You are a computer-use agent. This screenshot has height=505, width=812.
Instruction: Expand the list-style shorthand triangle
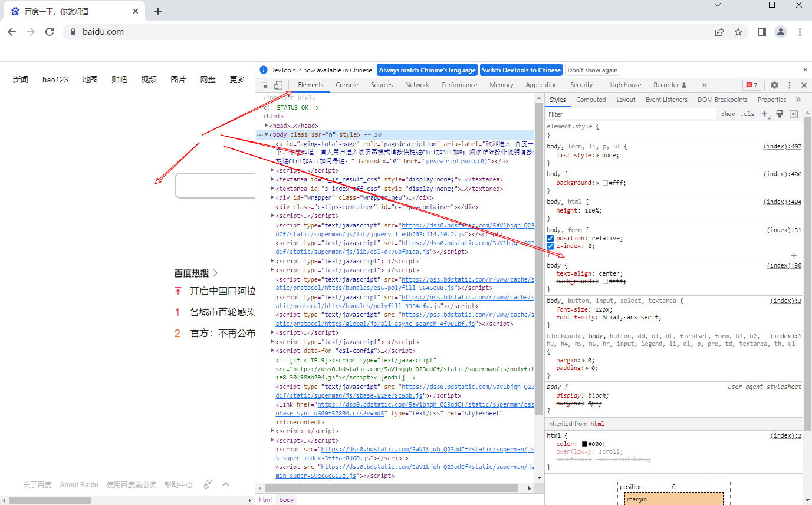pyautogui.click(x=597, y=155)
